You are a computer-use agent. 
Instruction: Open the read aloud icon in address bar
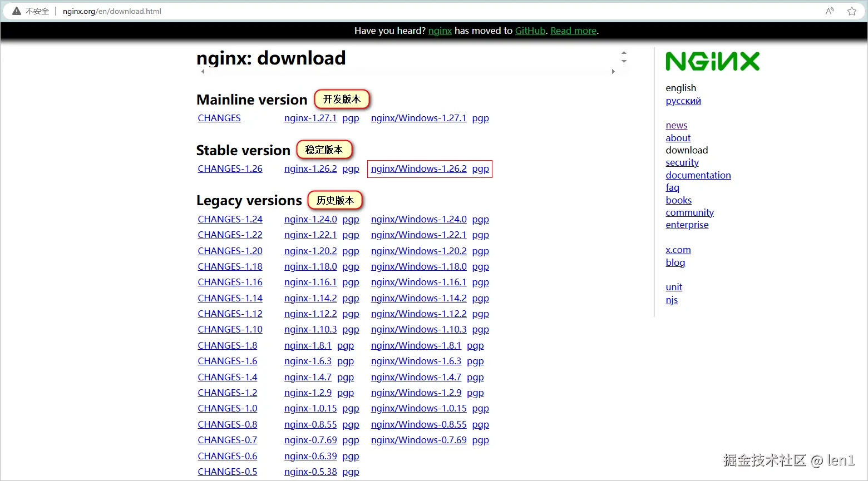pos(830,11)
